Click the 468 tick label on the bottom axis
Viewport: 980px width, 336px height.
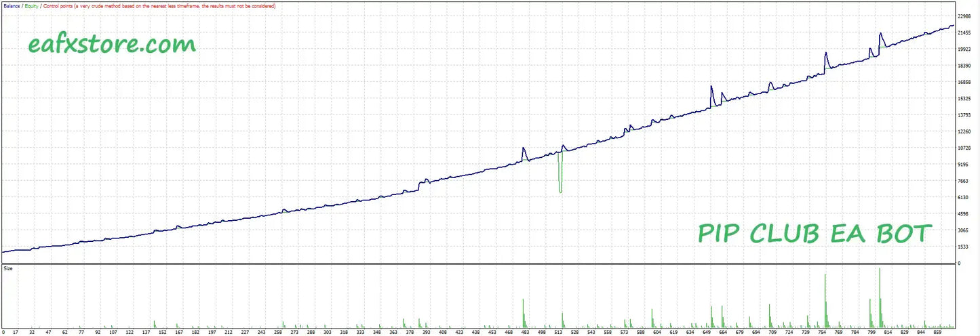tap(509, 333)
